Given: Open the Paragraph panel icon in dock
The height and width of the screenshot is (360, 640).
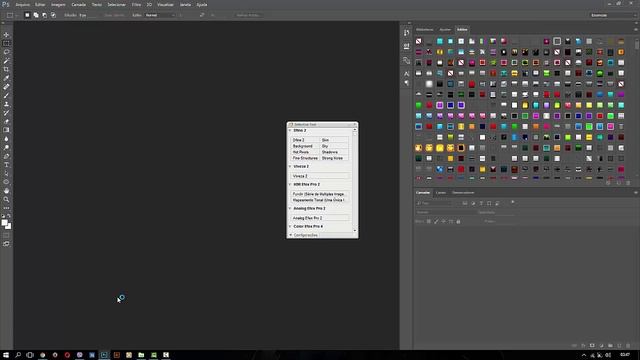Looking at the screenshot, I should 407,83.
